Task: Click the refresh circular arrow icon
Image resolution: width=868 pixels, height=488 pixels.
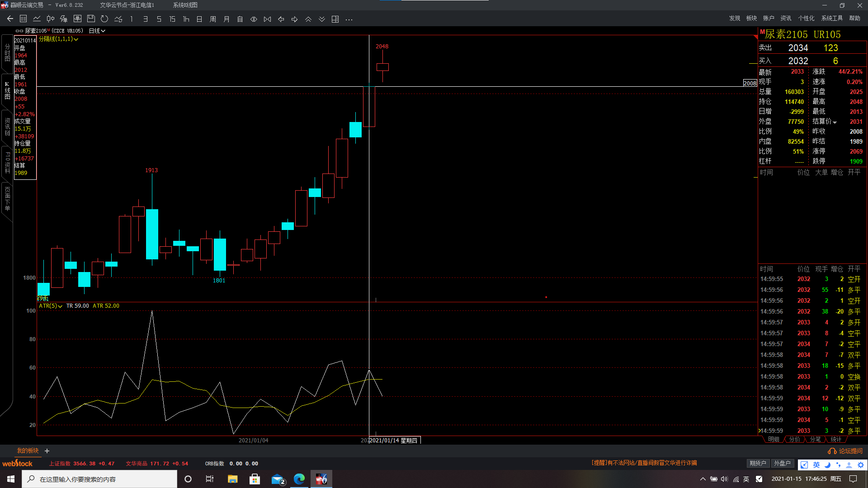Action: tap(104, 19)
